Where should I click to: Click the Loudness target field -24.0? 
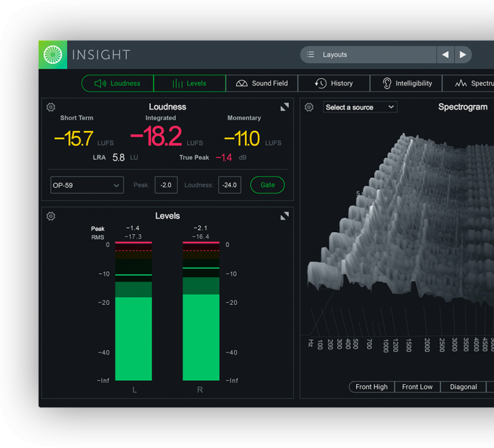click(x=229, y=185)
